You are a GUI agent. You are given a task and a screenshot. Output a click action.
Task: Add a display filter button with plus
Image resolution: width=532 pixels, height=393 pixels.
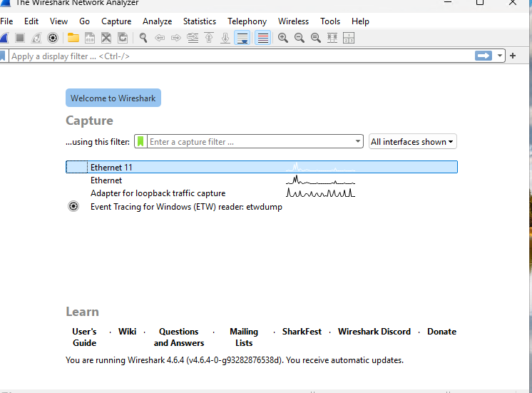click(x=513, y=56)
